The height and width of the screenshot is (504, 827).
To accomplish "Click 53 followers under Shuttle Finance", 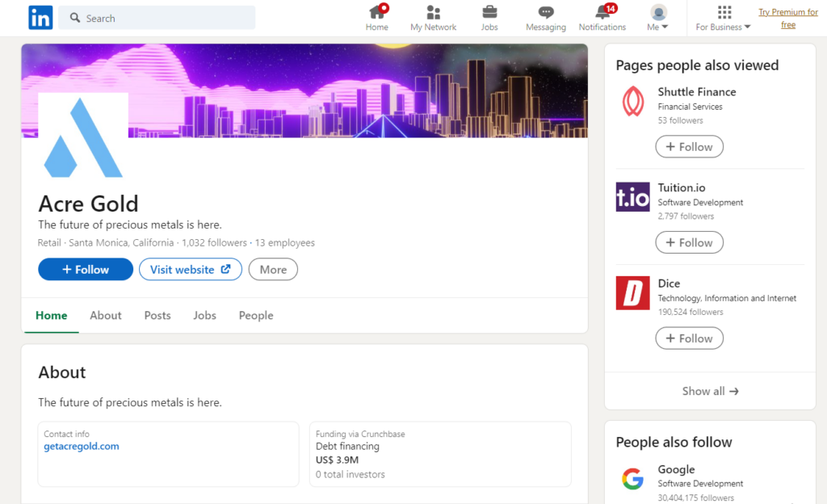I will [680, 120].
